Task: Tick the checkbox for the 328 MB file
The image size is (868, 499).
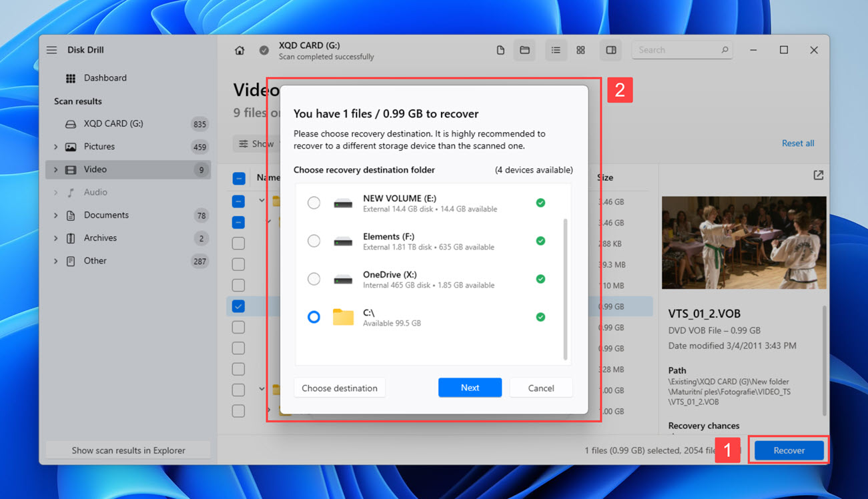Action: pyautogui.click(x=238, y=369)
